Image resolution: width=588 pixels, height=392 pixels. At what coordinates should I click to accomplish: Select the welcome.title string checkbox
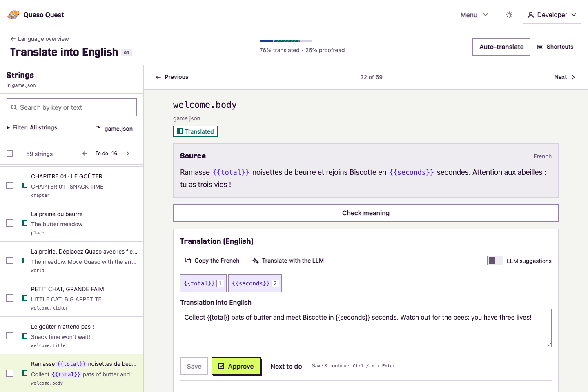[x=10, y=336]
